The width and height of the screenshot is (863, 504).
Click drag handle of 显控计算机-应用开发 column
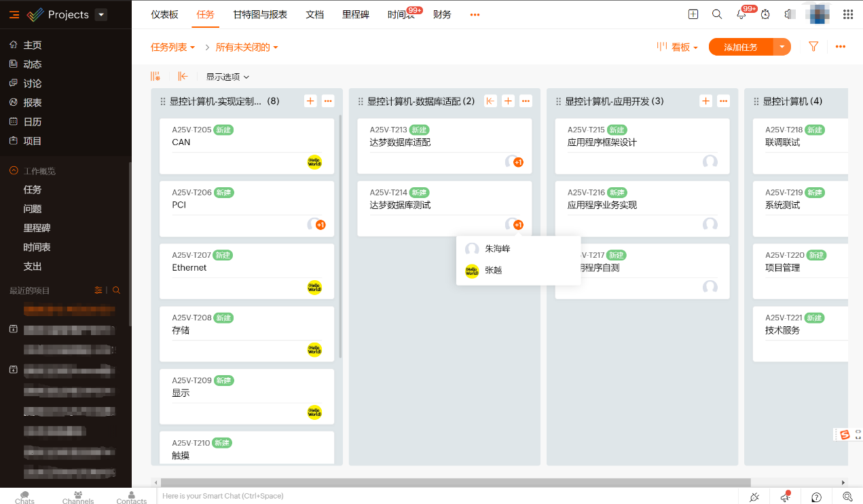point(558,101)
